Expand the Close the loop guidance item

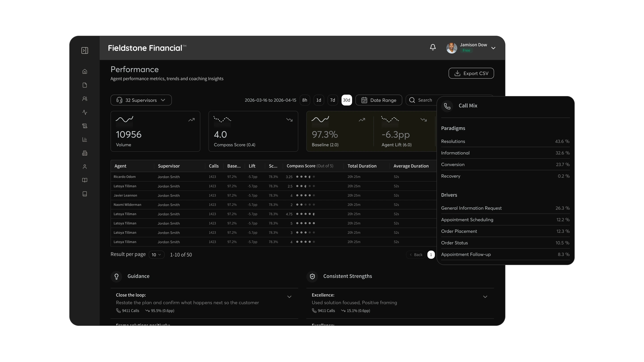(289, 297)
